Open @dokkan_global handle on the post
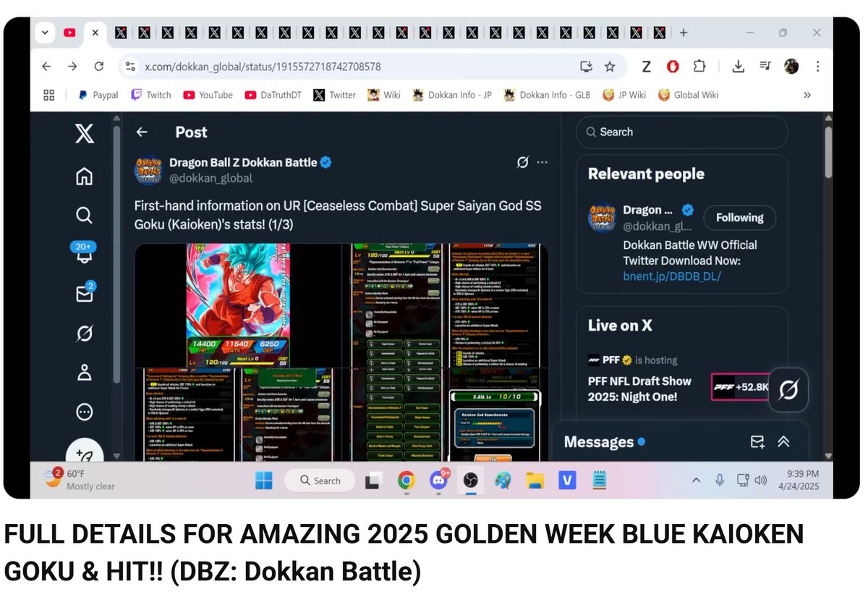Image resolution: width=868 pixels, height=592 pixels. pyautogui.click(x=211, y=178)
